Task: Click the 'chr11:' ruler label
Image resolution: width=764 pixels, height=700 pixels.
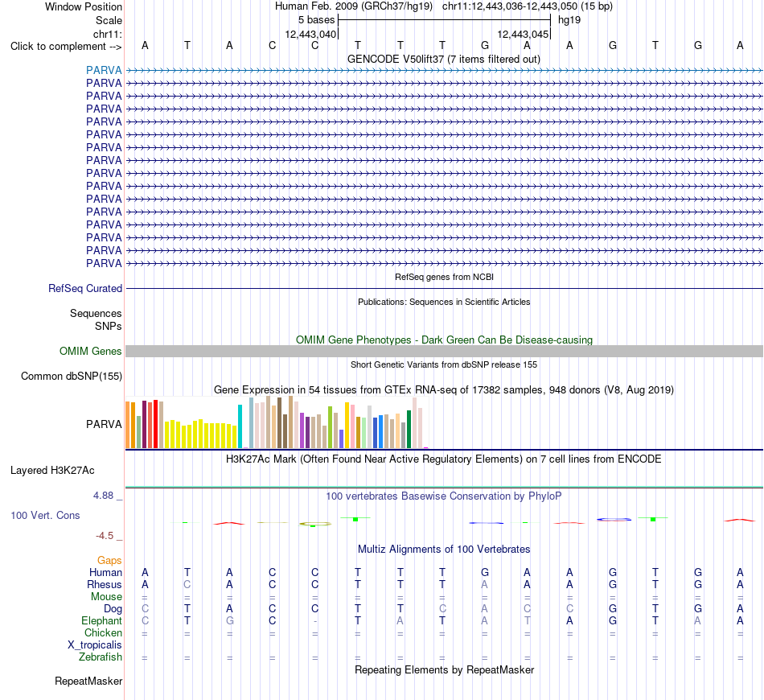Action: (x=107, y=34)
